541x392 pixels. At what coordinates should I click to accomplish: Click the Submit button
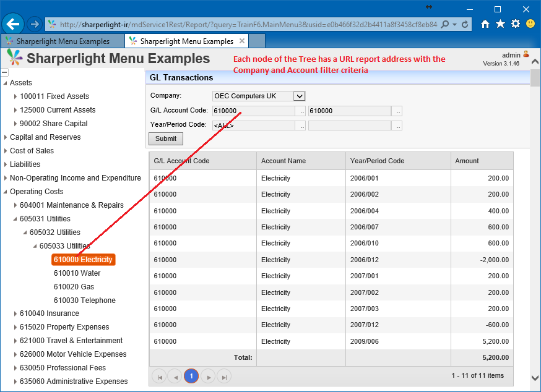(x=166, y=138)
